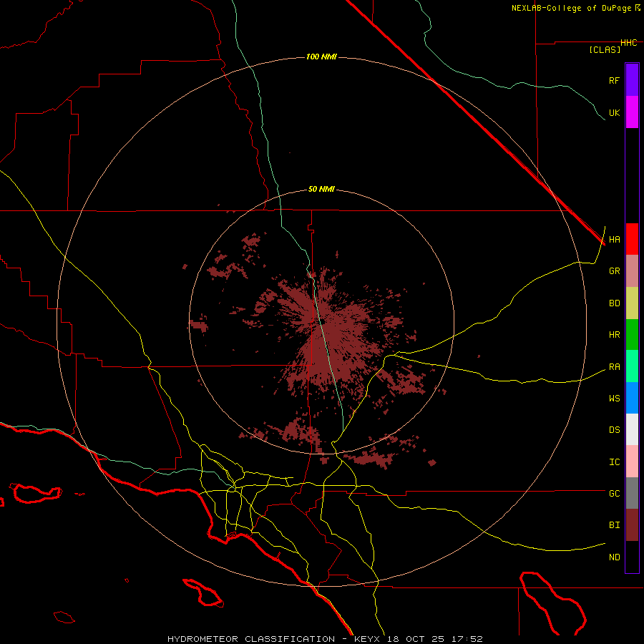Click the ND legend label
644x644 pixels.
coord(614,557)
